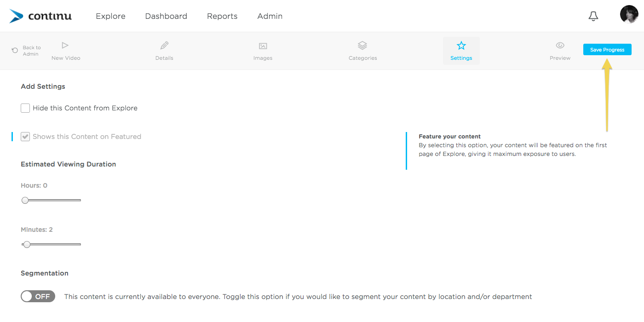
Task: Open the Preview eye step
Action: coord(560,51)
